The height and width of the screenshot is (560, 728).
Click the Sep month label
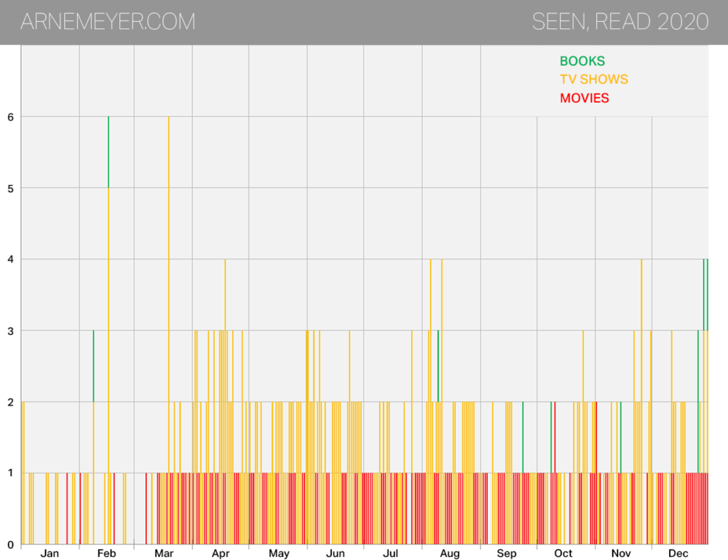pos(507,553)
